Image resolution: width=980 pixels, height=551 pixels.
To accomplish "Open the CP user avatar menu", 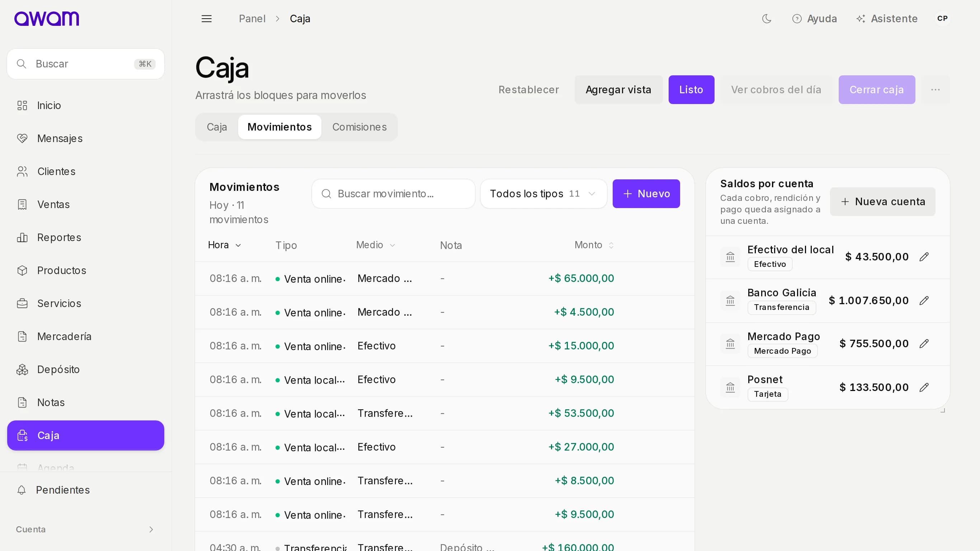I will pos(942,19).
